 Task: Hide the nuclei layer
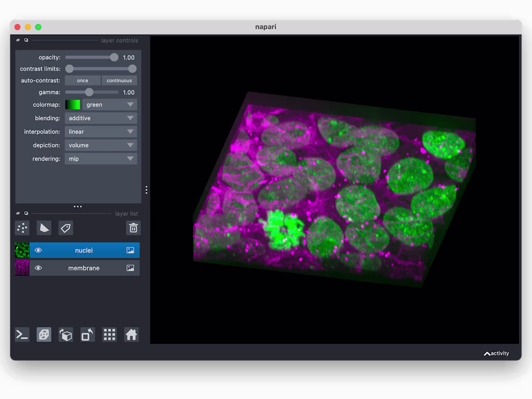point(38,250)
